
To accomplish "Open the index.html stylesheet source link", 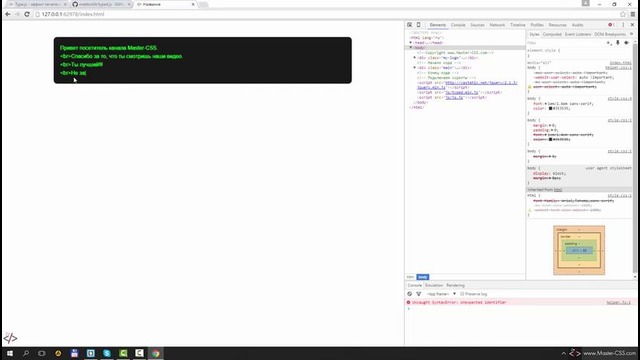I will [x=620, y=63].
